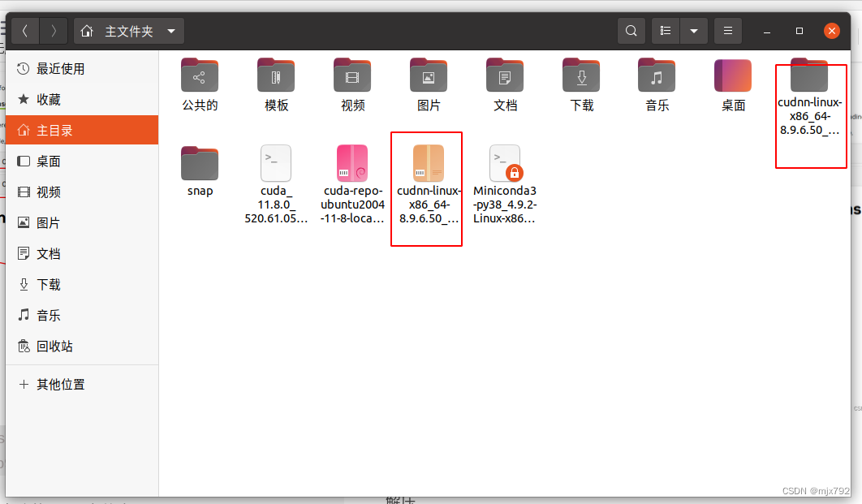Screen dimensions: 862x504
Task: Open 文档 in the sidebar
Action: 83,253
